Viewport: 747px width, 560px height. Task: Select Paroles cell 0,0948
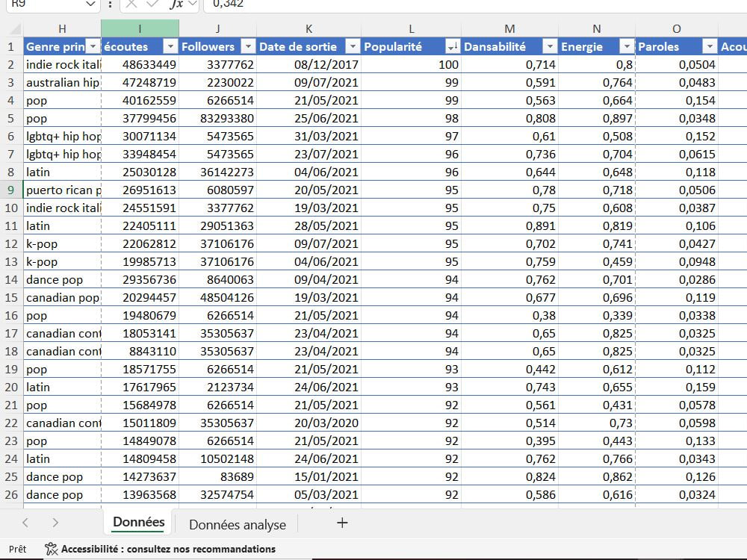[x=677, y=261]
